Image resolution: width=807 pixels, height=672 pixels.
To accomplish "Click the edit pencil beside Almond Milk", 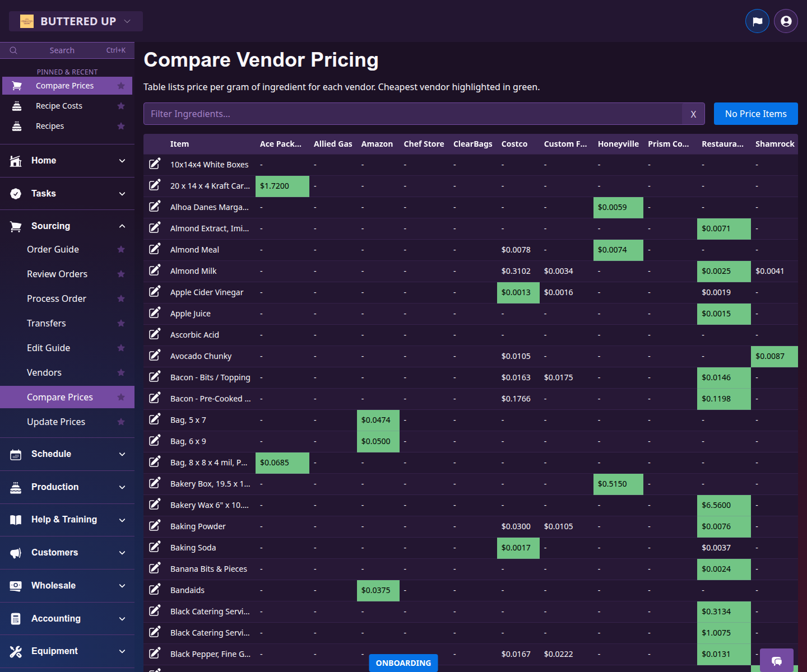I will click(x=155, y=270).
